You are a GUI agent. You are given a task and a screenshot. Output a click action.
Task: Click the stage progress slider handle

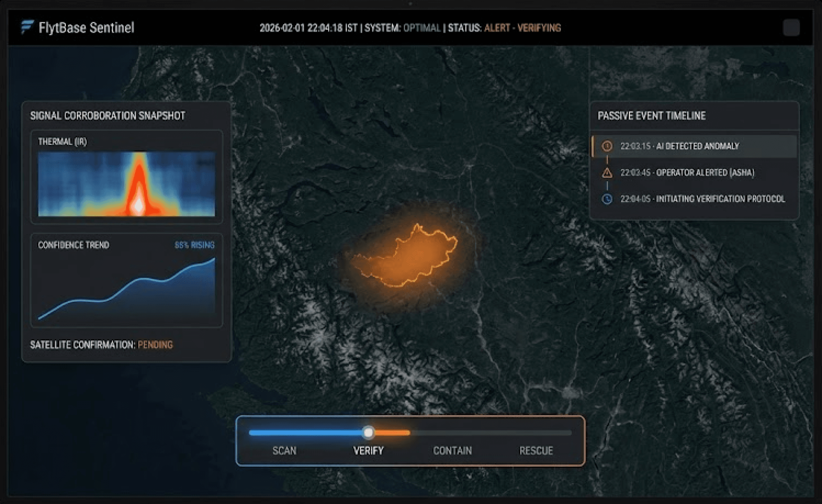[368, 433]
